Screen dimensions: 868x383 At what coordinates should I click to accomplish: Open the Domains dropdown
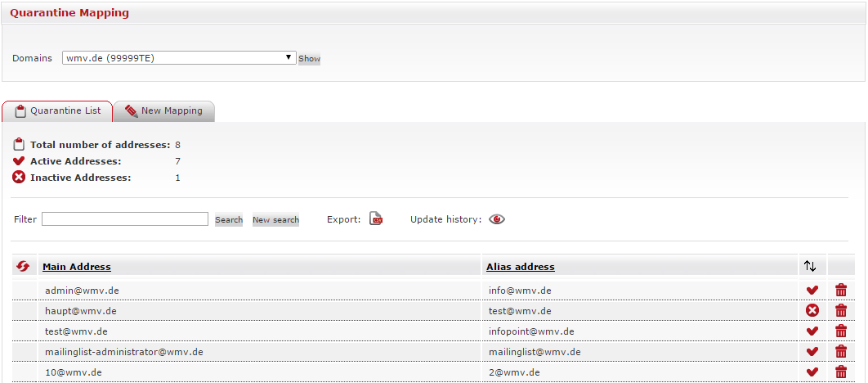click(x=178, y=58)
